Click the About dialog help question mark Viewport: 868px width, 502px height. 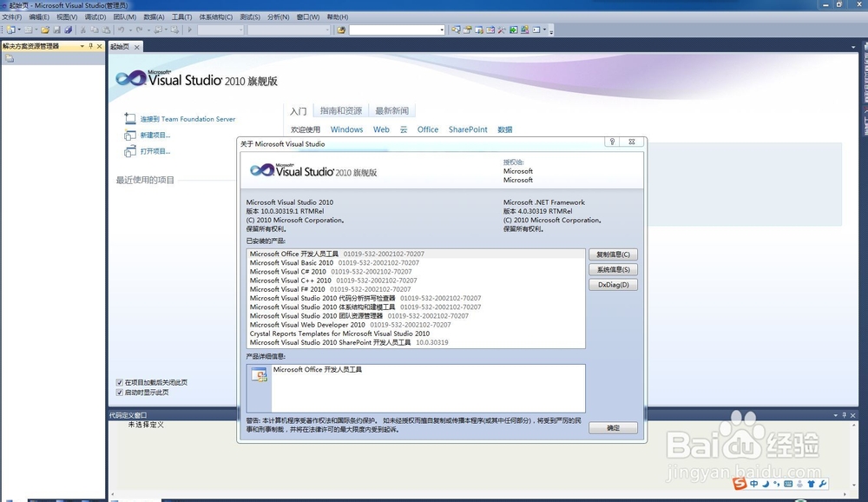[612, 142]
